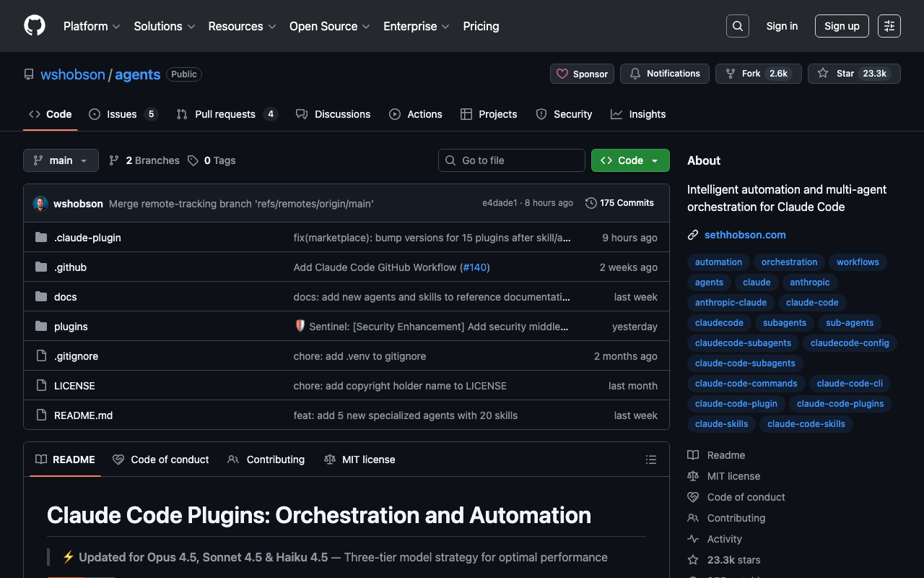Click the Go to file search field
This screenshot has width=924, height=578.
(x=512, y=160)
